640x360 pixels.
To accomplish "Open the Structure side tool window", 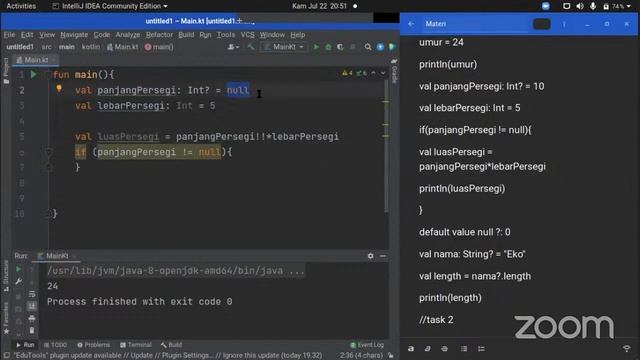I will 6,276.
